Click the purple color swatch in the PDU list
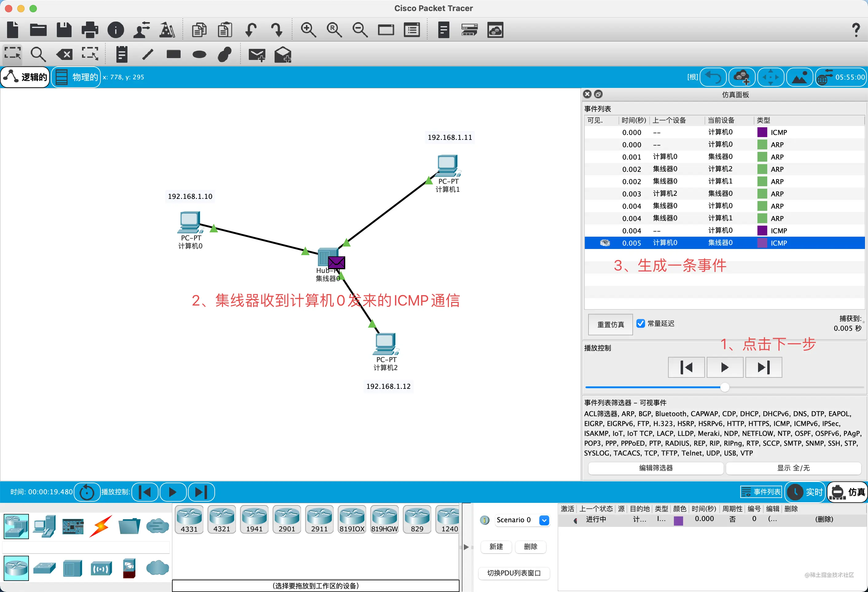 [x=678, y=520]
